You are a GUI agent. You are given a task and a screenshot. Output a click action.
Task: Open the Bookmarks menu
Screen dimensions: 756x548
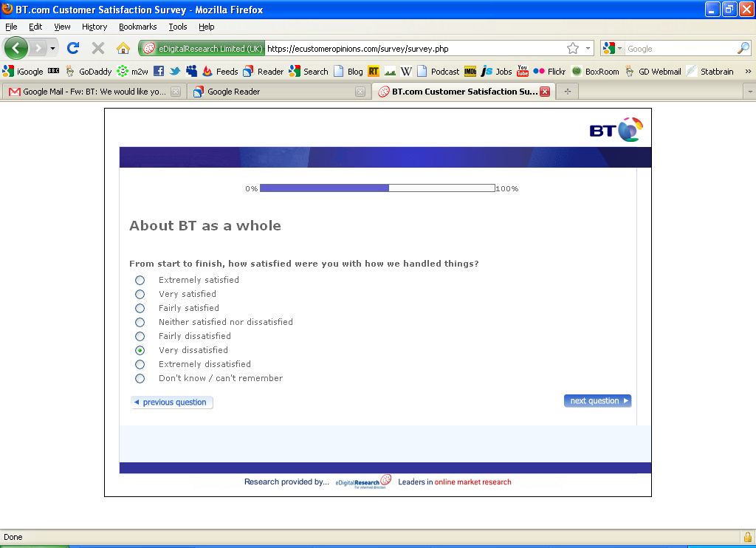[x=137, y=27]
